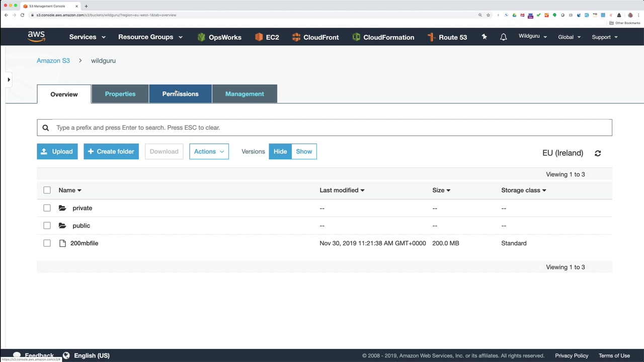Open the Terms of Use link
Image resolution: width=644 pixels, height=362 pixels.
614,355
